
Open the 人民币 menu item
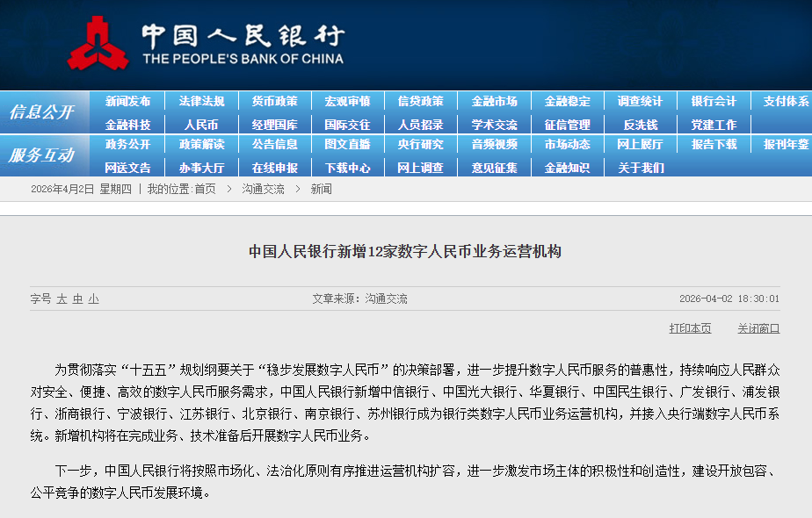pyautogui.click(x=201, y=125)
